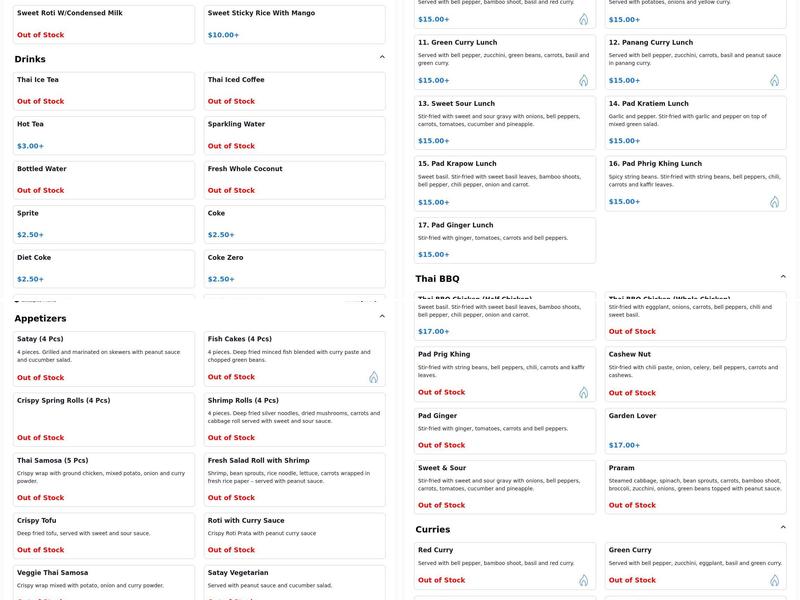Select 17. Pad Ginger Lunch

pyautogui.click(x=504, y=240)
